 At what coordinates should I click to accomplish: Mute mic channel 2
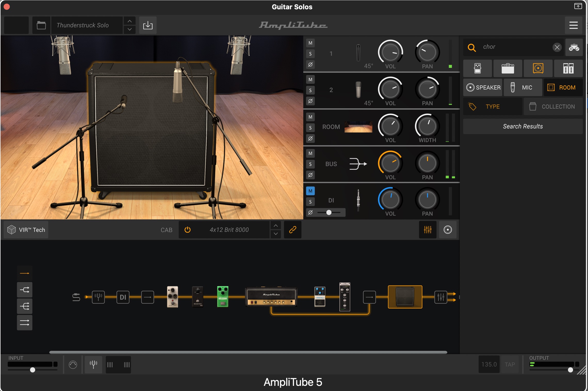tap(311, 80)
